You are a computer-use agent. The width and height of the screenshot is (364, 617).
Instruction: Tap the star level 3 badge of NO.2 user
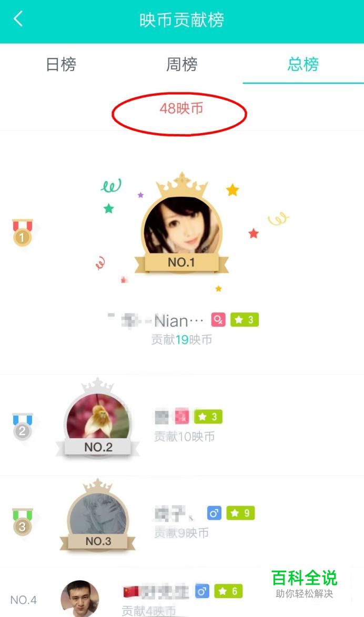click(208, 417)
